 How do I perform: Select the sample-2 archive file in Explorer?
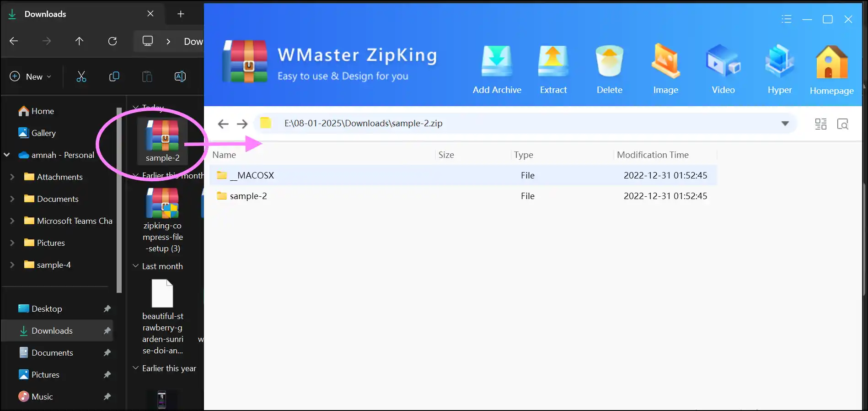tap(162, 141)
